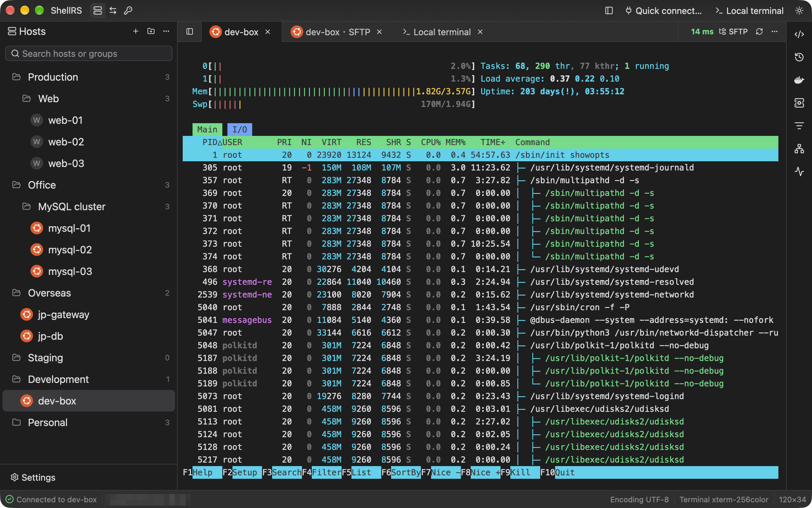Image resolution: width=812 pixels, height=508 pixels.
Task: Open the hosts view icon in title bar
Action: click(x=98, y=10)
